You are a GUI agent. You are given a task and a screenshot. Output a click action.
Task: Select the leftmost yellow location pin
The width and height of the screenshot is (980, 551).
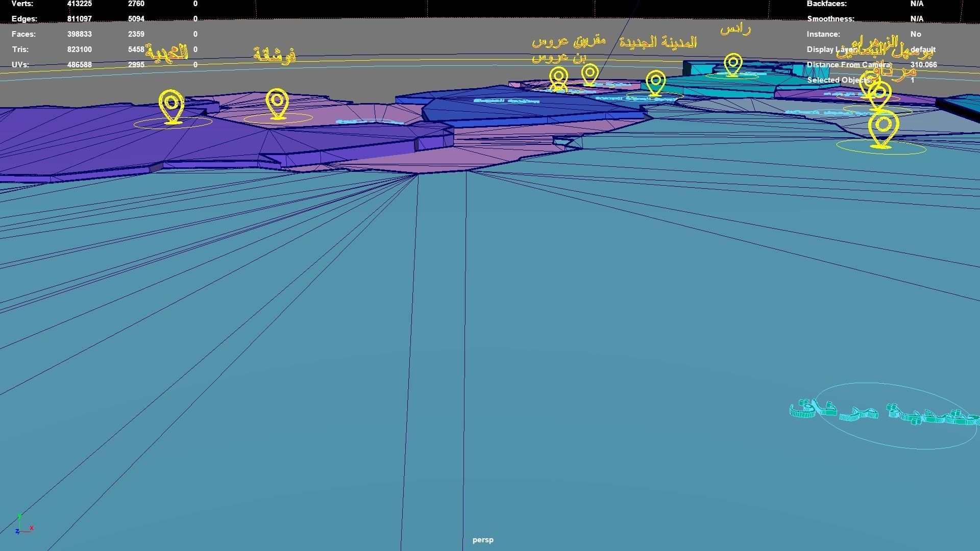pyautogui.click(x=171, y=106)
